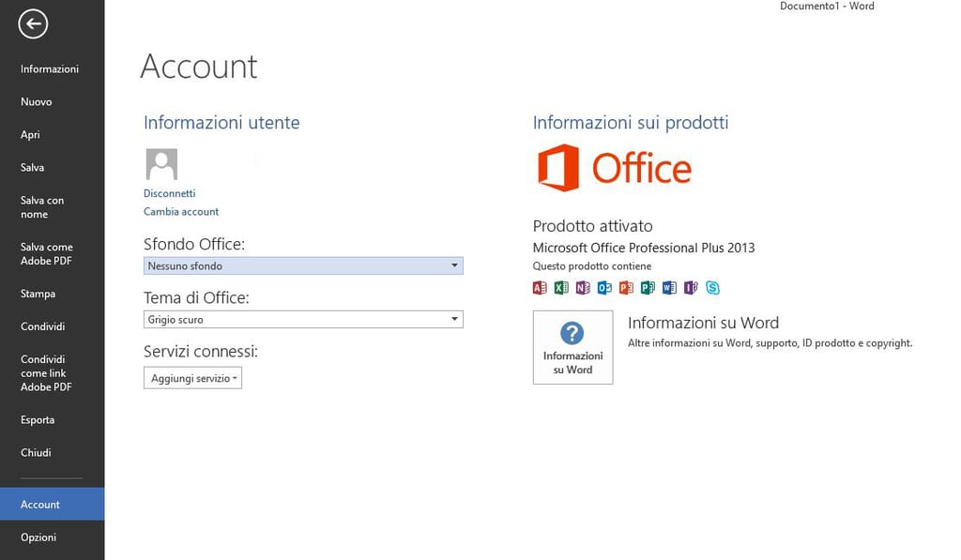The height and width of the screenshot is (560, 961).
Task: Click the InfoPath icon in product list
Action: click(691, 288)
